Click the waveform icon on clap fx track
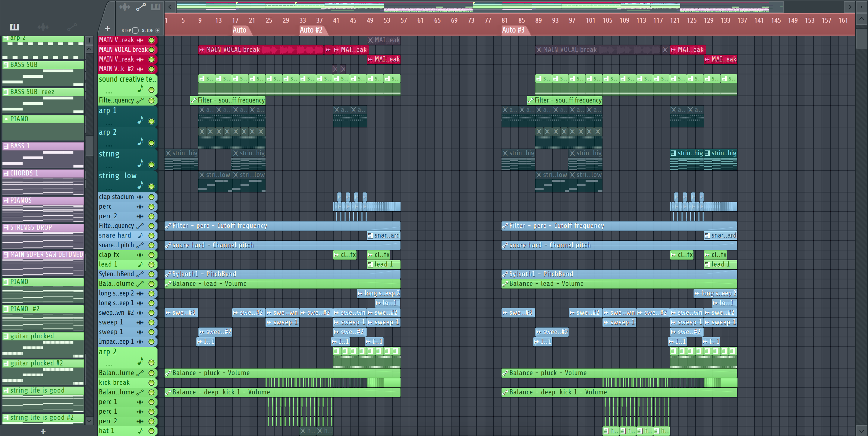The width and height of the screenshot is (868, 436). click(x=140, y=255)
